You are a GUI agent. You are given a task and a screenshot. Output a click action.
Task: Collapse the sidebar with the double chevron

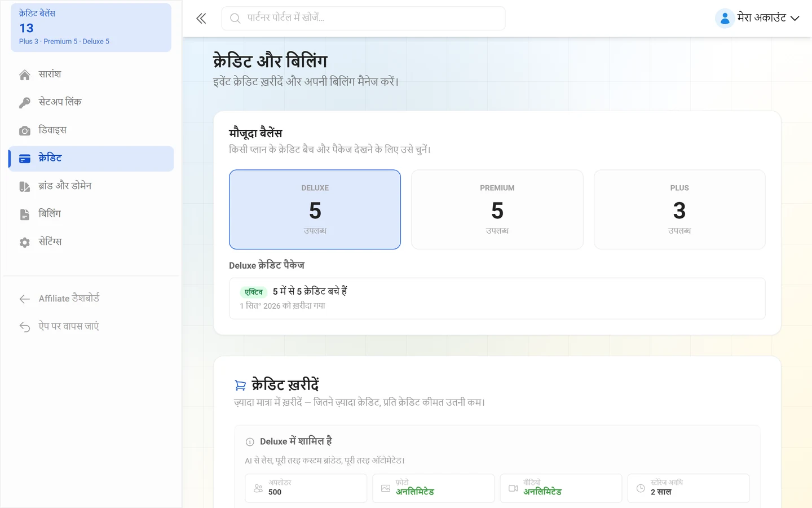tap(201, 19)
